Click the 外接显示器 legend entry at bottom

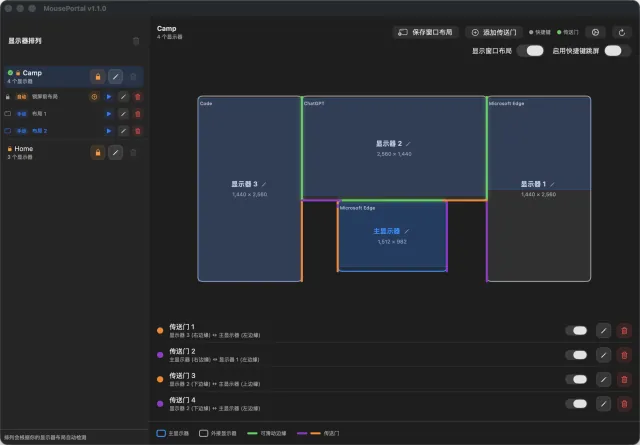tap(218, 433)
